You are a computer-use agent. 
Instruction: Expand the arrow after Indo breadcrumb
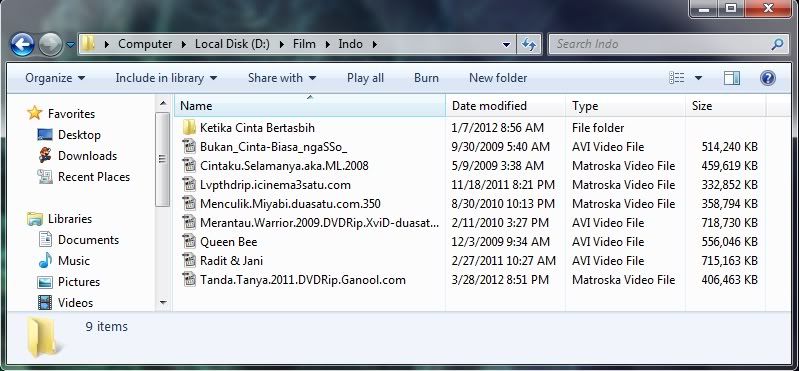(x=375, y=44)
